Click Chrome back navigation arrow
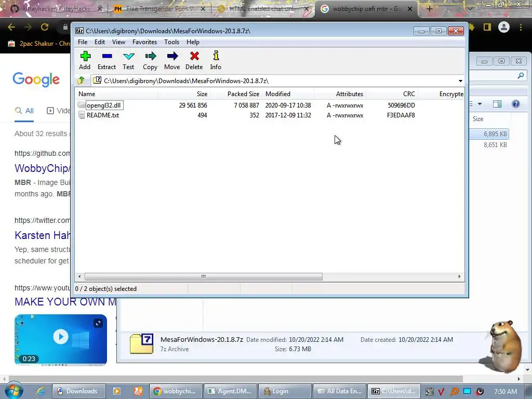532x399 pixels. (x=11, y=27)
